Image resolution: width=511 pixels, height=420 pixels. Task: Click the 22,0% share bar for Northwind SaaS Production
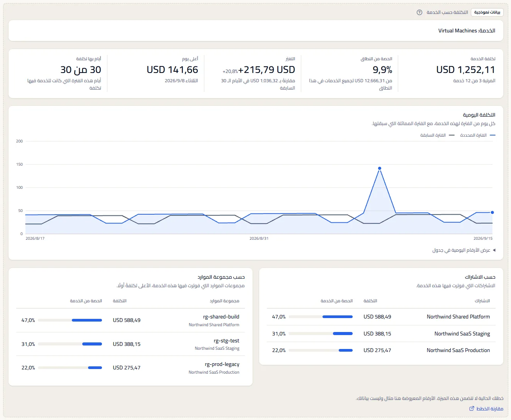pos(321,350)
